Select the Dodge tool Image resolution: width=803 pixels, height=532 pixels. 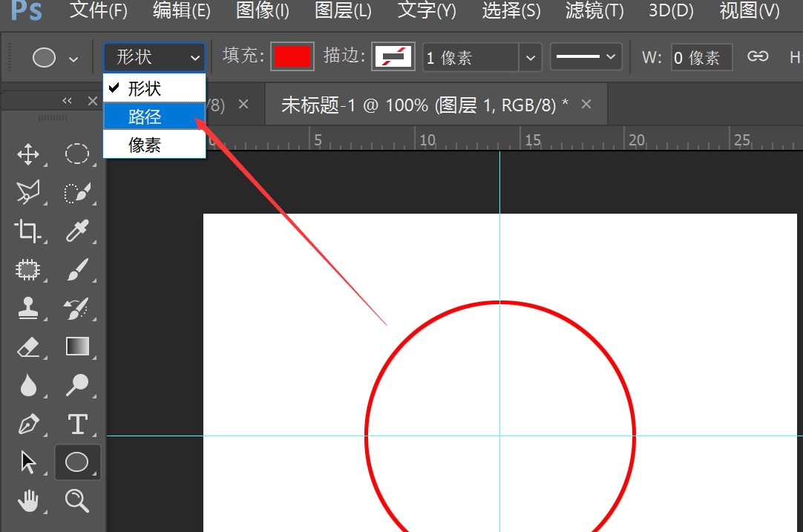(77, 385)
